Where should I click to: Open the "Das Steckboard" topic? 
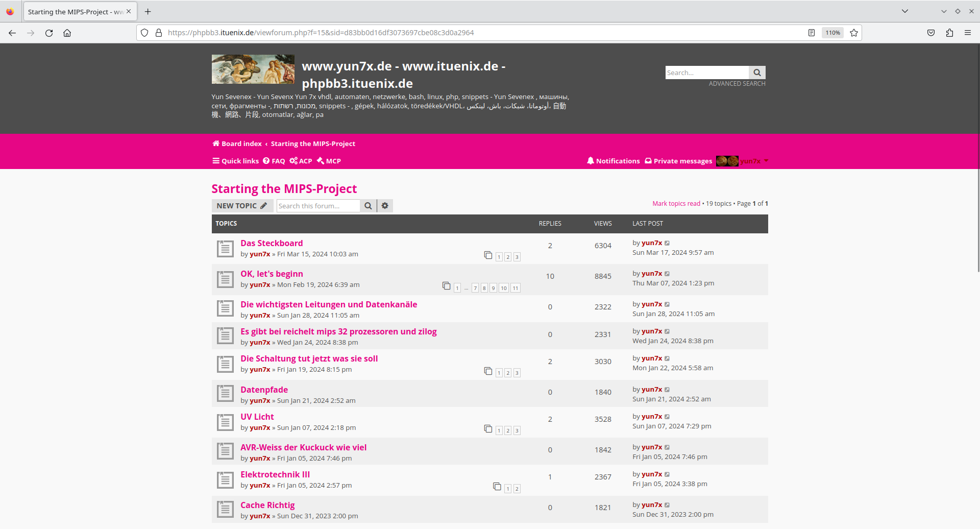tap(272, 243)
